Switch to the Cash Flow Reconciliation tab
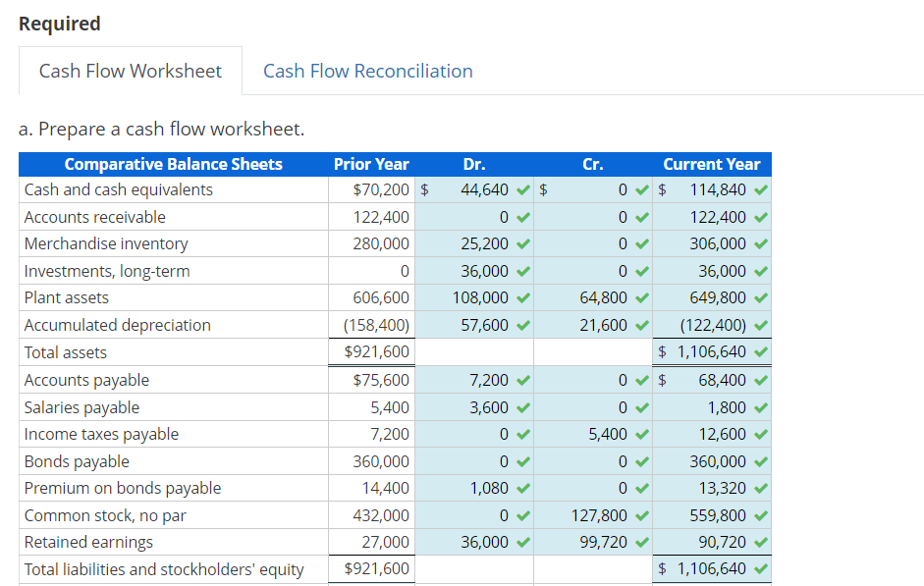924x586 pixels. pos(367,71)
